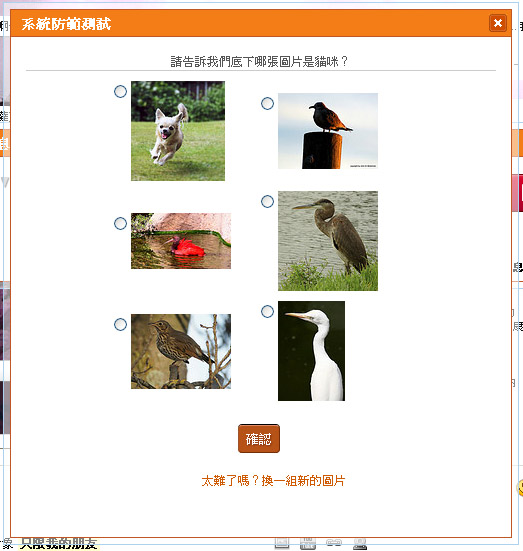The height and width of the screenshot is (551, 523).
Task: Click the insert link chain icon below the dialog
Action: tap(334, 543)
